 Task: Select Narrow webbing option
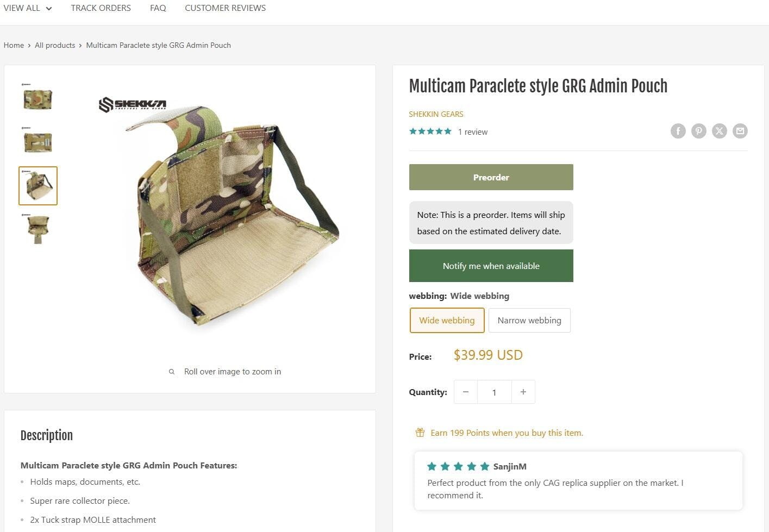529,320
